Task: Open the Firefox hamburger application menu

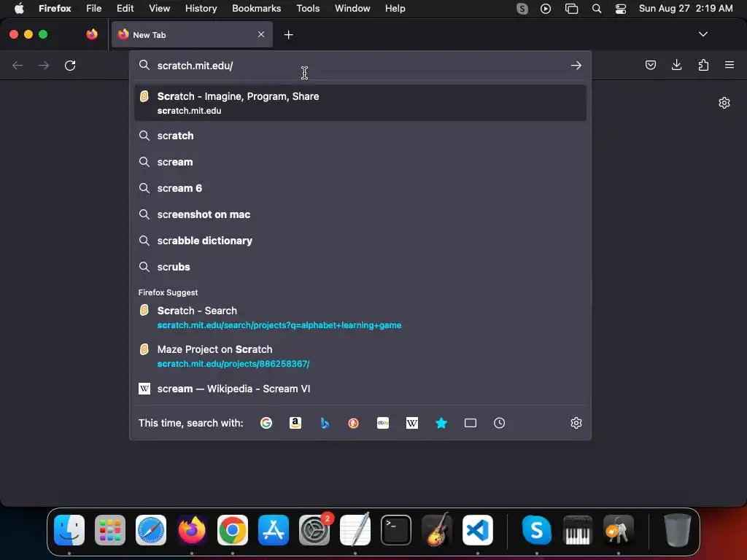Action: pos(729,65)
